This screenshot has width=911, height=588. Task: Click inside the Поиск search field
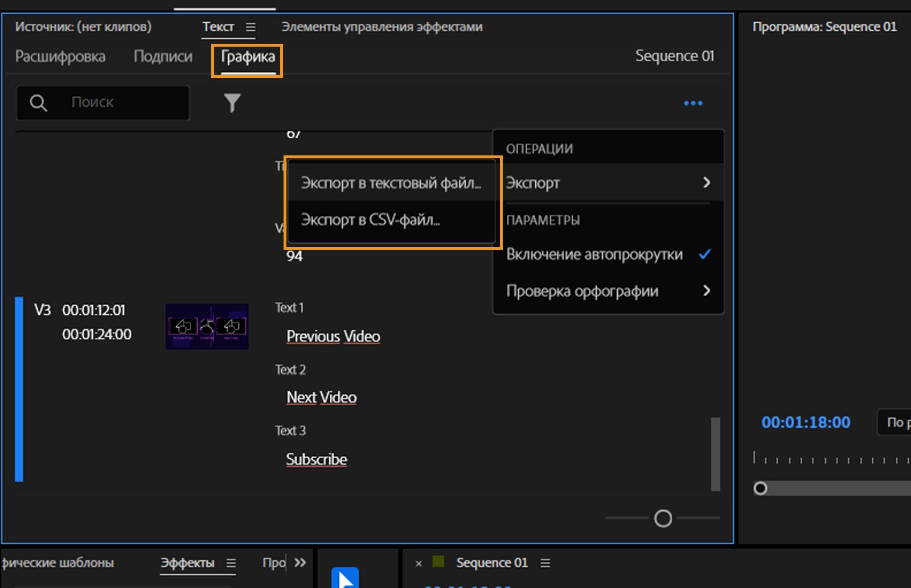coord(102,103)
